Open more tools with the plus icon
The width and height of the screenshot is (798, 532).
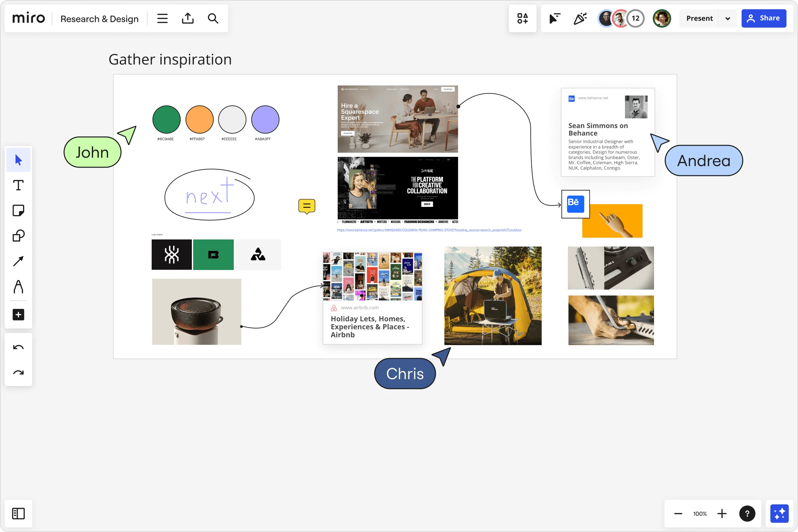18,315
